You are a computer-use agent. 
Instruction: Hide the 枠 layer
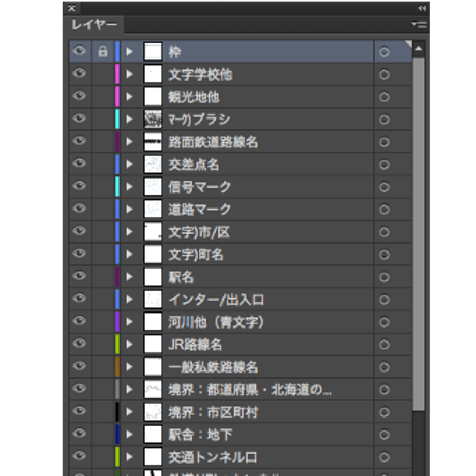pos(80,51)
